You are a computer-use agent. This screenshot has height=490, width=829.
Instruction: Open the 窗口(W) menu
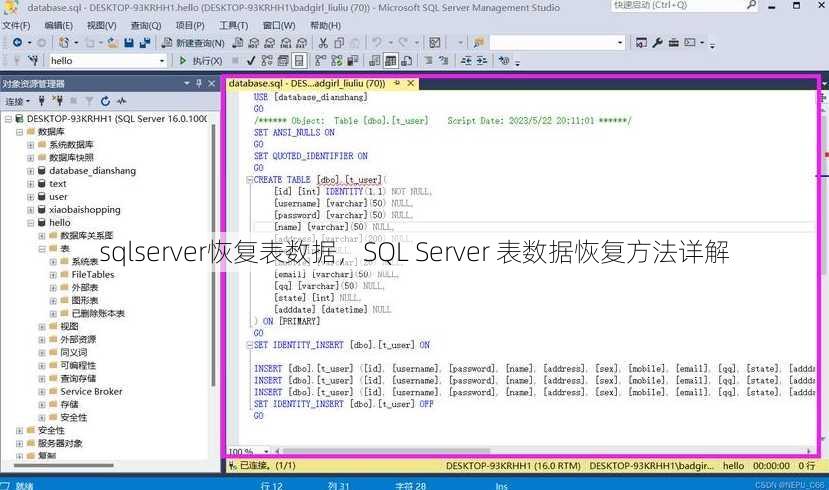[279, 25]
